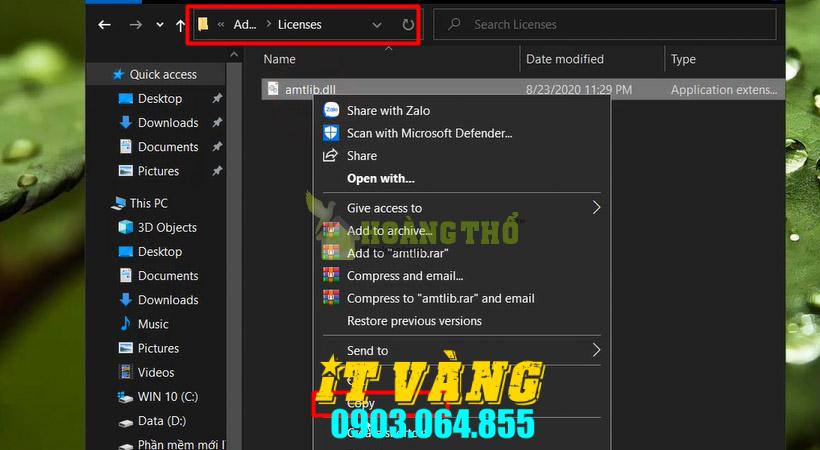Select the Licenses breadcrumb segment
The image size is (820, 450).
click(300, 25)
